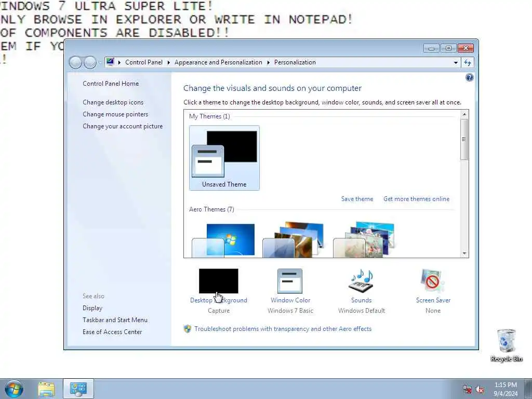Open Taskbar and Start Menu link
532x399 pixels.
click(115, 320)
